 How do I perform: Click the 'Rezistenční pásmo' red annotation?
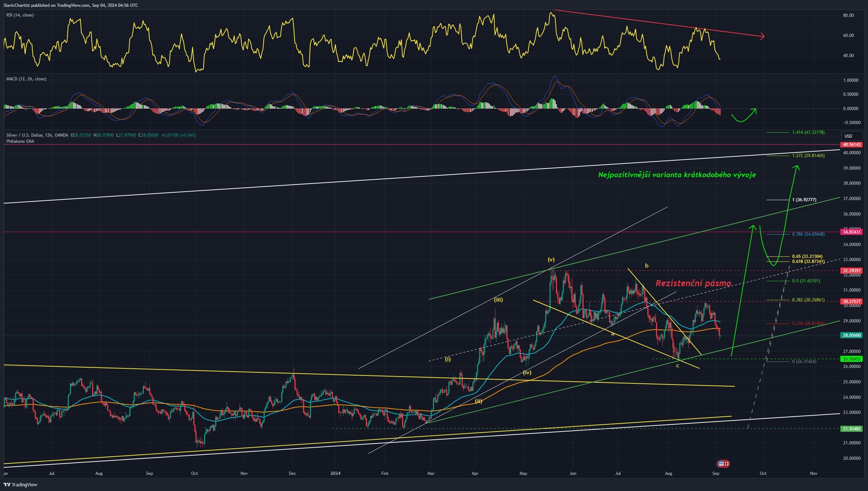[x=693, y=283]
